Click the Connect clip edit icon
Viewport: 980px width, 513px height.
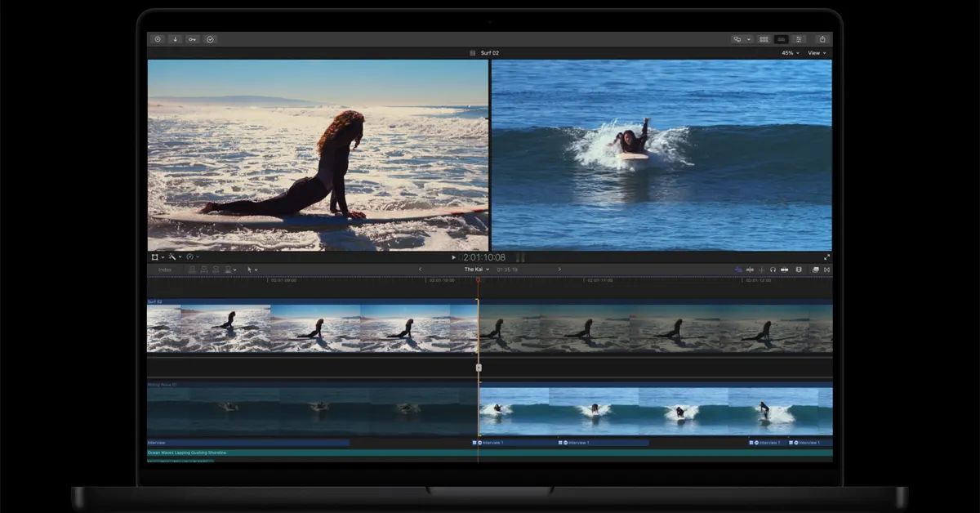pos(193,270)
